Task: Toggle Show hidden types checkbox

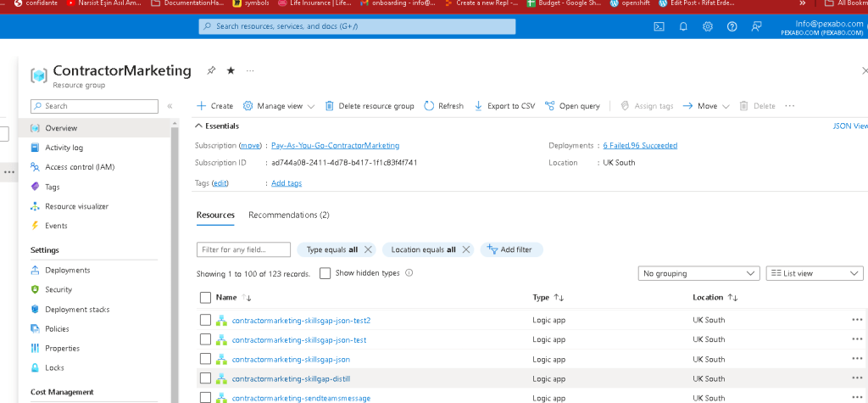Action: point(325,273)
